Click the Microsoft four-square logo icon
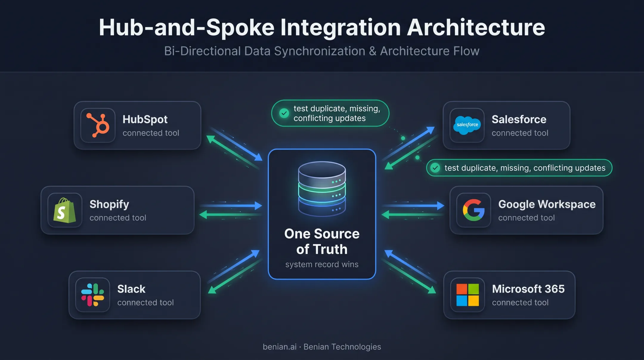 point(467,295)
